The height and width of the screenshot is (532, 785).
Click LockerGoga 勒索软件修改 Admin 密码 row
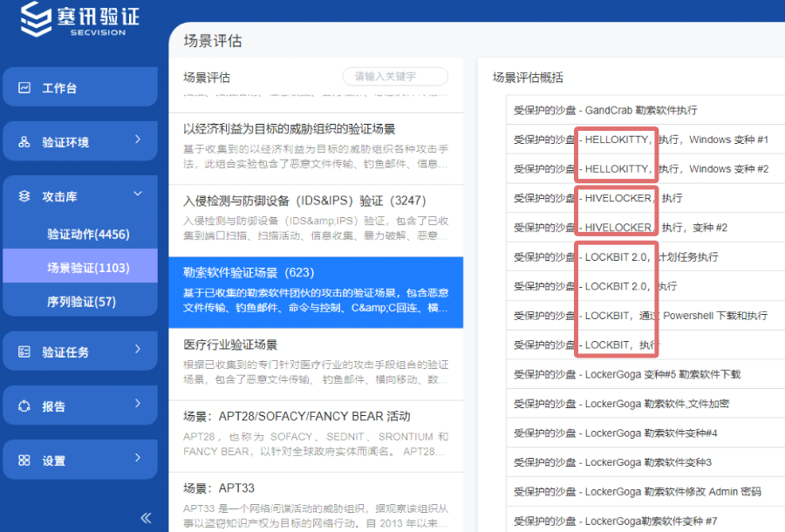coord(645,492)
